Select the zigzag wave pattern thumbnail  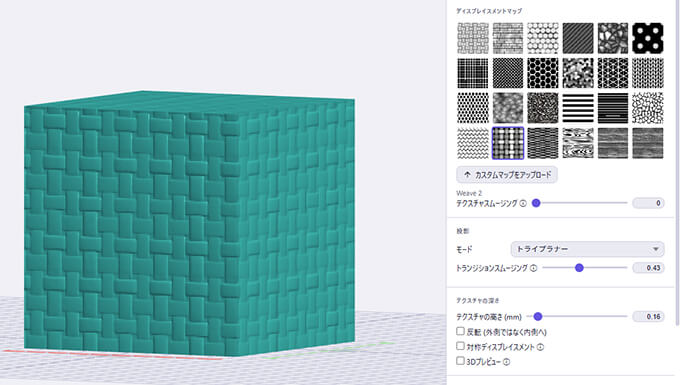(x=473, y=143)
